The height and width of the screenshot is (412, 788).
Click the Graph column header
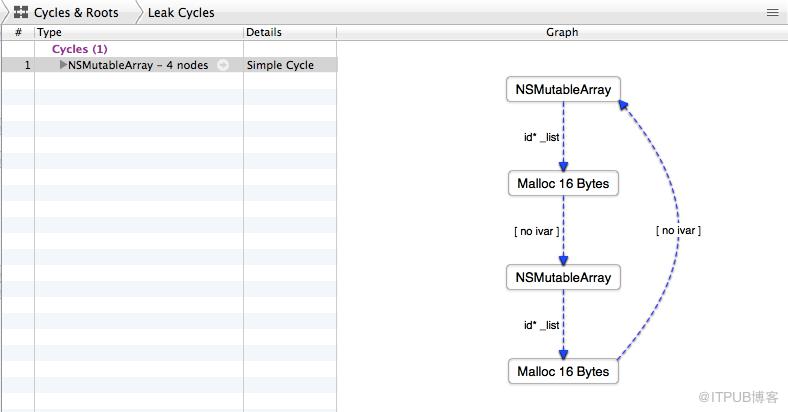pos(562,32)
